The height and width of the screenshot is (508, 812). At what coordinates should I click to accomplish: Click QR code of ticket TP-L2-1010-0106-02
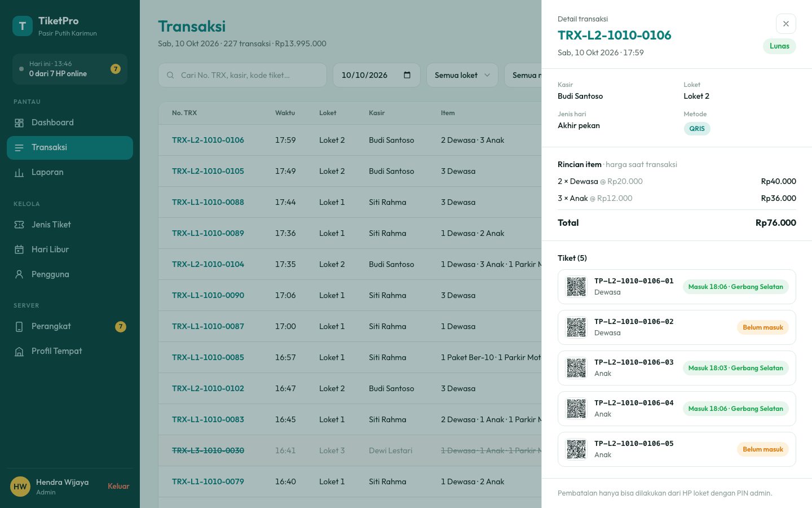tap(576, 327)
